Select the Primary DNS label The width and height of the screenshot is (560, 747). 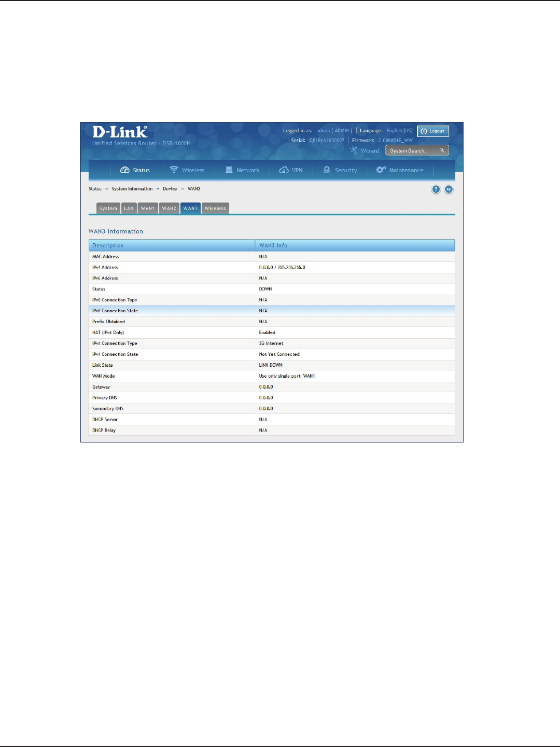(105, 398)
